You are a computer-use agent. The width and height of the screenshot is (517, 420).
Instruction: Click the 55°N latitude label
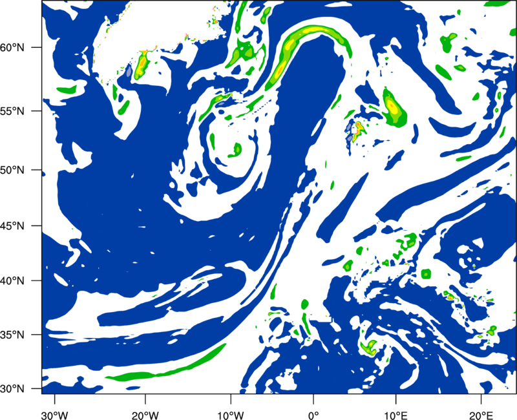tap(12, 110)
